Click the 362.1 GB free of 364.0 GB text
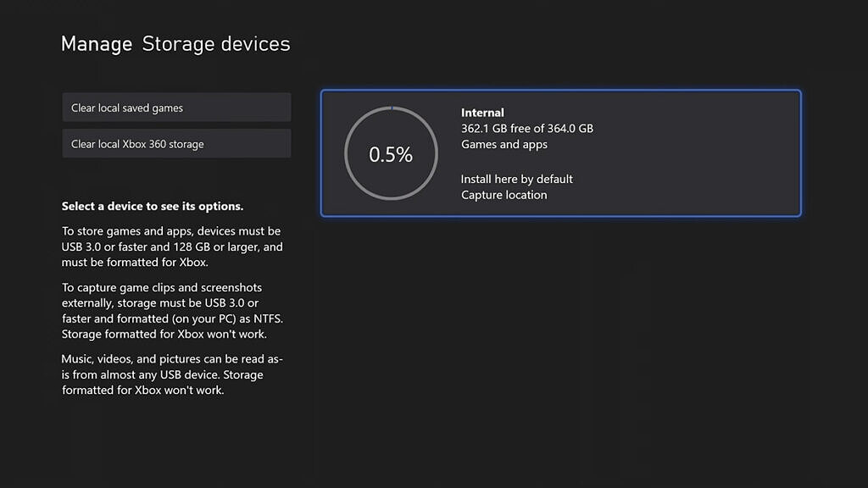This screenshot has width=868, height=488. (x=526, y=129)
